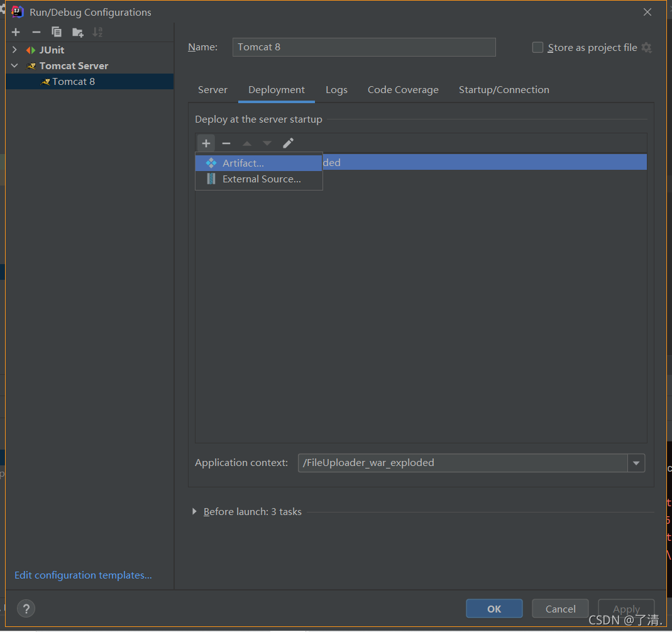Click the Cancel button
Screen dimensions: 672x632
(x=560, y=609)
